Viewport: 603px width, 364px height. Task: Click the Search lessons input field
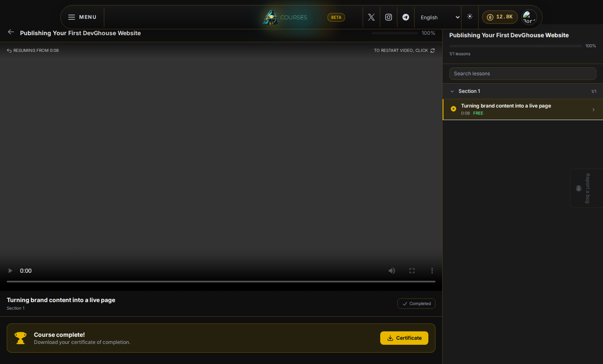point(523,74)
